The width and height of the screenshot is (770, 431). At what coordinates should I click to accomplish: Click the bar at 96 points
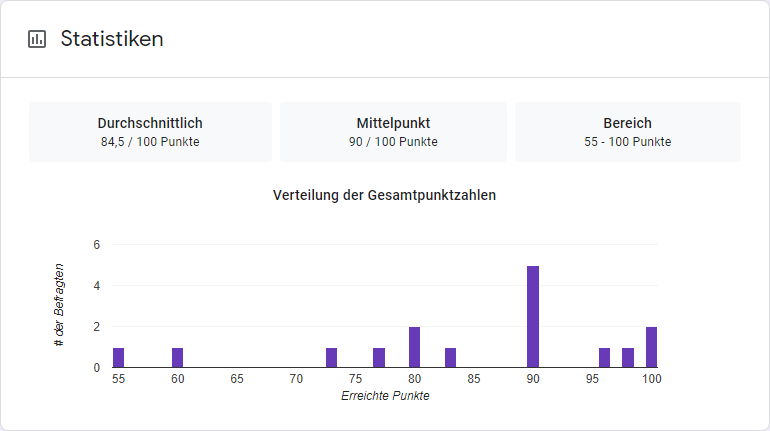tap(604, 358)
